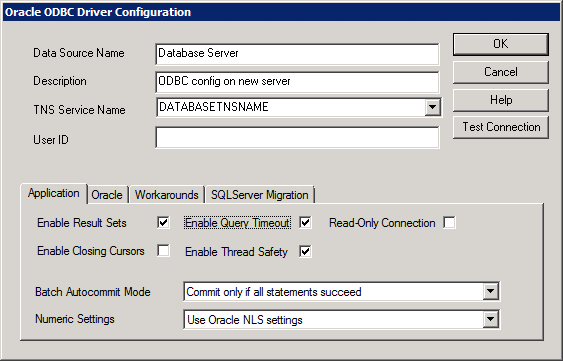
Task: Click the DATABASETNSNAME combo box text
Action: pyautogui.click(x=214, y=107)
